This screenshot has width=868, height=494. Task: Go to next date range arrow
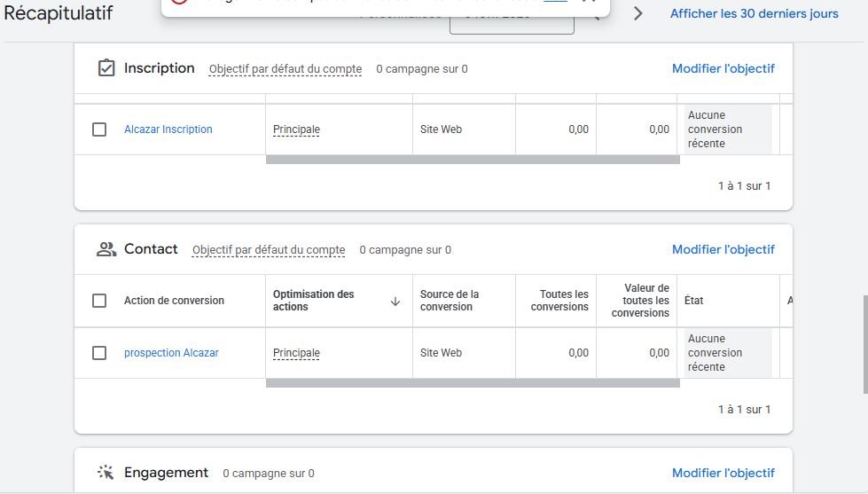click(637, 13)
